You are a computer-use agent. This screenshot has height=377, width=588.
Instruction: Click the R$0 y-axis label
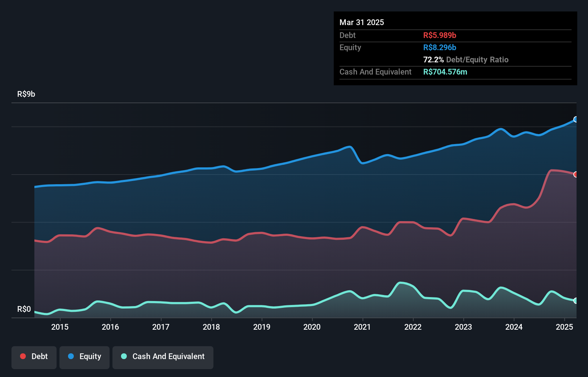pos(24,309)
